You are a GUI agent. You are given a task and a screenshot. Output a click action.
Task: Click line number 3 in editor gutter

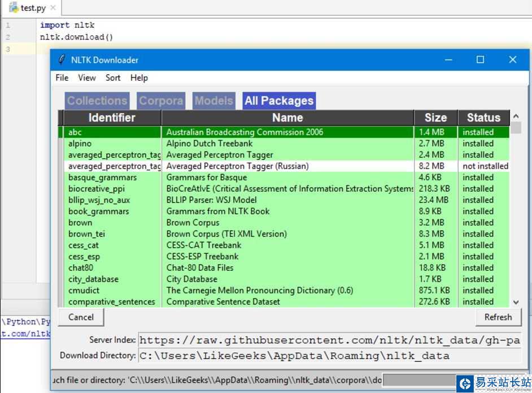point(8,49)
